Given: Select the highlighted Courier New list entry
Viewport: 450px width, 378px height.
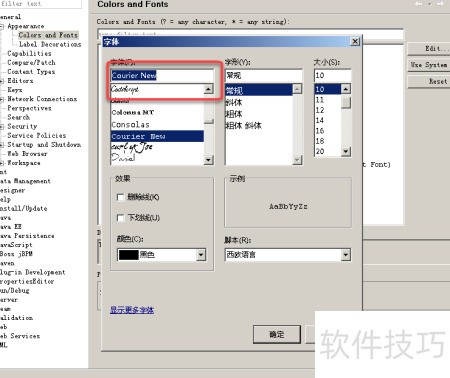Looking at the screenshot, I should coord(157,136).
